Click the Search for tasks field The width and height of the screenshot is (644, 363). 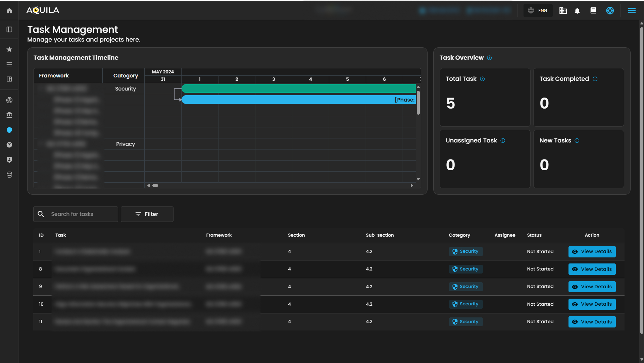pos(81,214)
